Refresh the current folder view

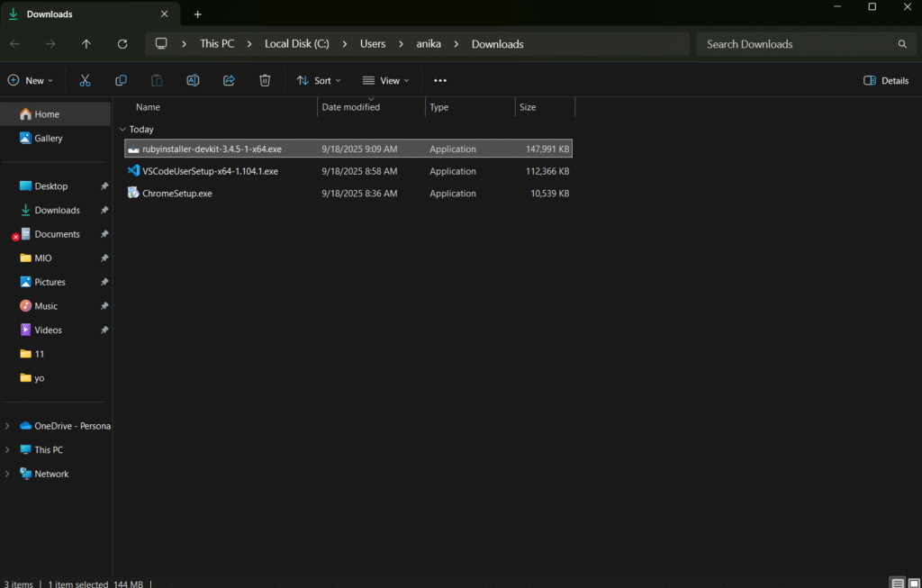[x=122, y=43]
